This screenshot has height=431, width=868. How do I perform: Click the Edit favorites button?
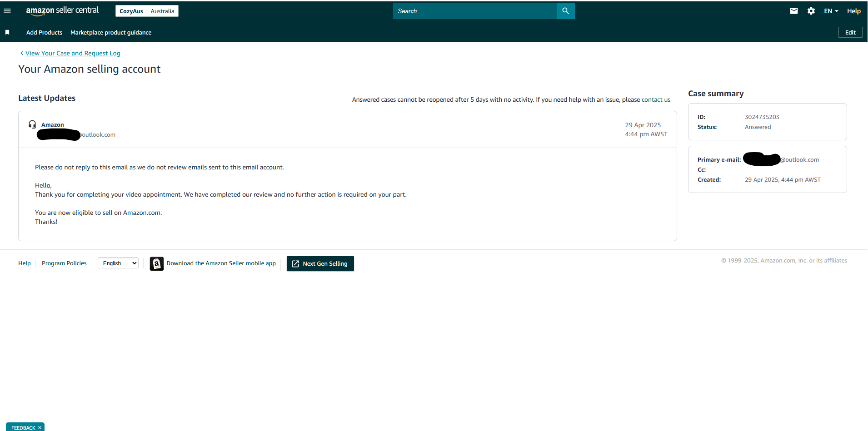[850, 32]
